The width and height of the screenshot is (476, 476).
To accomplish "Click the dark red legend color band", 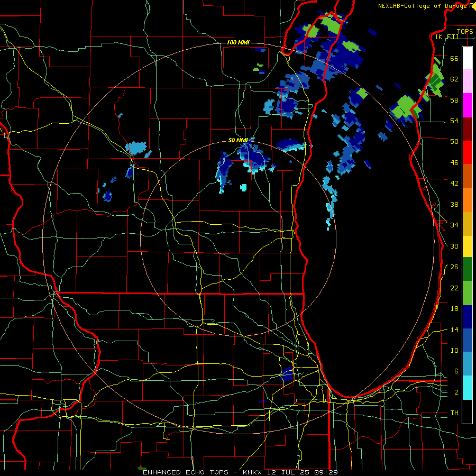I will pyautogui.click(x=467, y=129).
